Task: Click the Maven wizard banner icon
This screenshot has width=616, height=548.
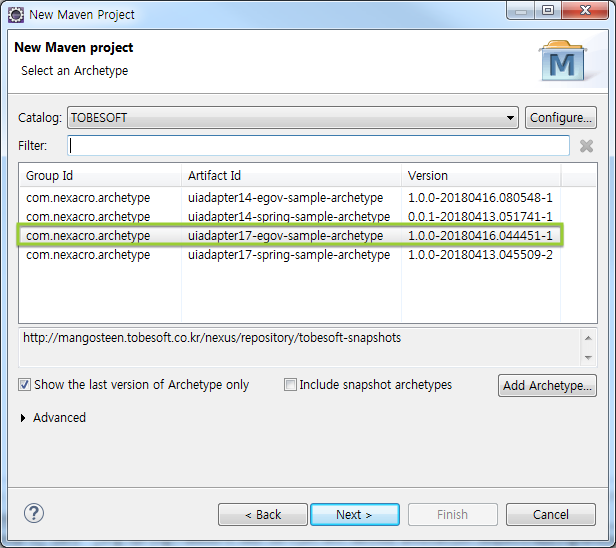Action: (564, 61)
